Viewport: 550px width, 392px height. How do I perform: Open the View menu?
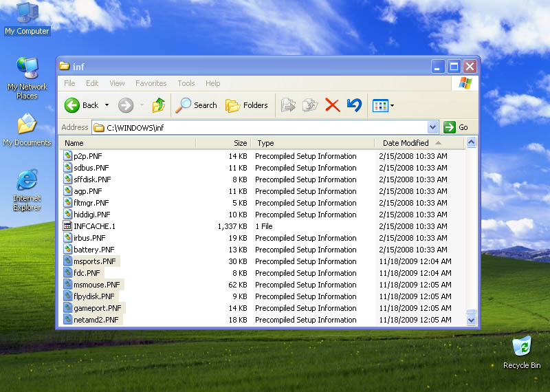pos(117,83)
